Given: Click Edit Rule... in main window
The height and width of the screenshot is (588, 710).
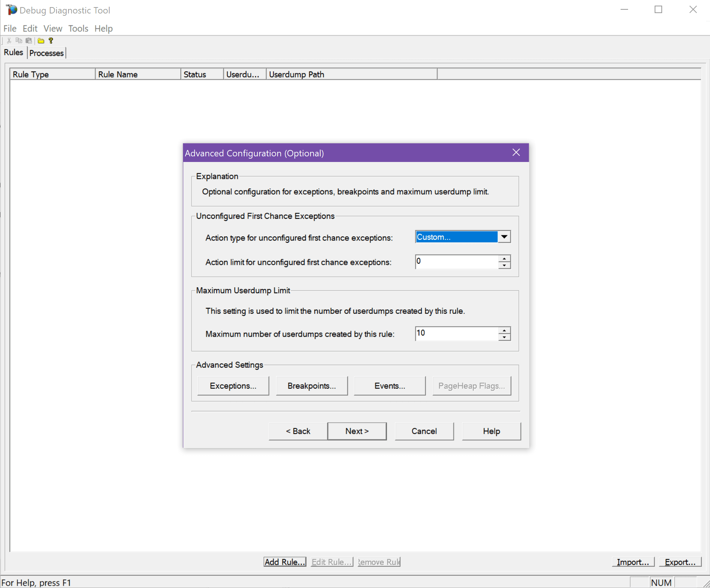Looking at the screenshot, I should coord(332,562).
